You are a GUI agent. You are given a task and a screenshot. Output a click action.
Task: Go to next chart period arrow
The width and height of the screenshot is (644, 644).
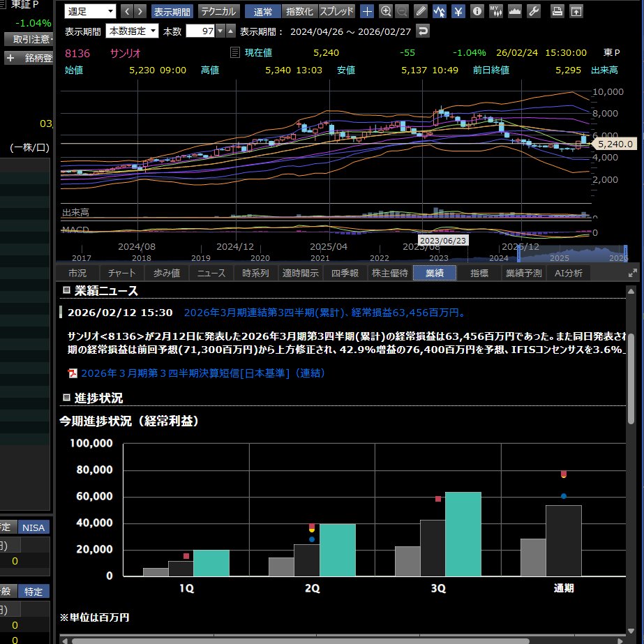tap(140, 11)
